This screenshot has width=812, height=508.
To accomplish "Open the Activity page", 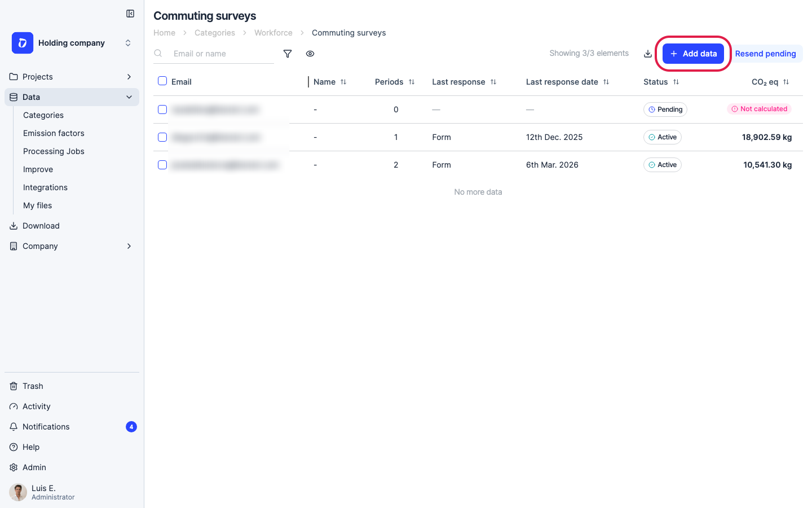I will point(72,406).
